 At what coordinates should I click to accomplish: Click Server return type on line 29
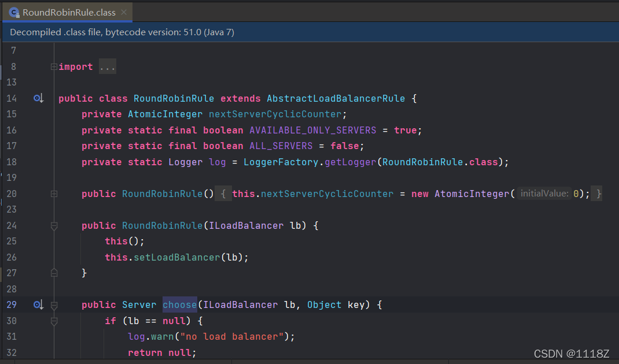click(x=139, y=305)
